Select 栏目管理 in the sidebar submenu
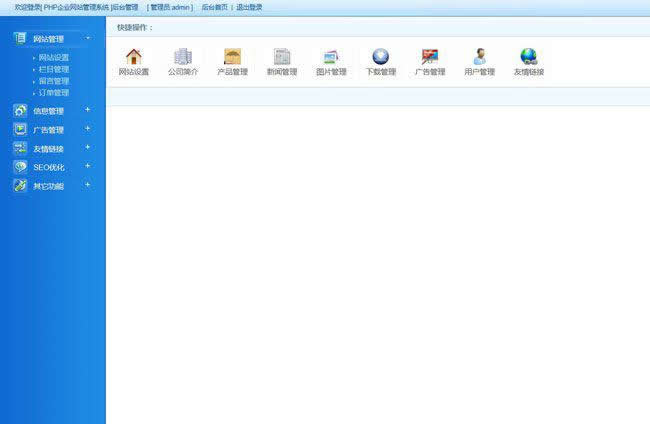Viewport: 650px width, 424px height. [x=54, y=70]
